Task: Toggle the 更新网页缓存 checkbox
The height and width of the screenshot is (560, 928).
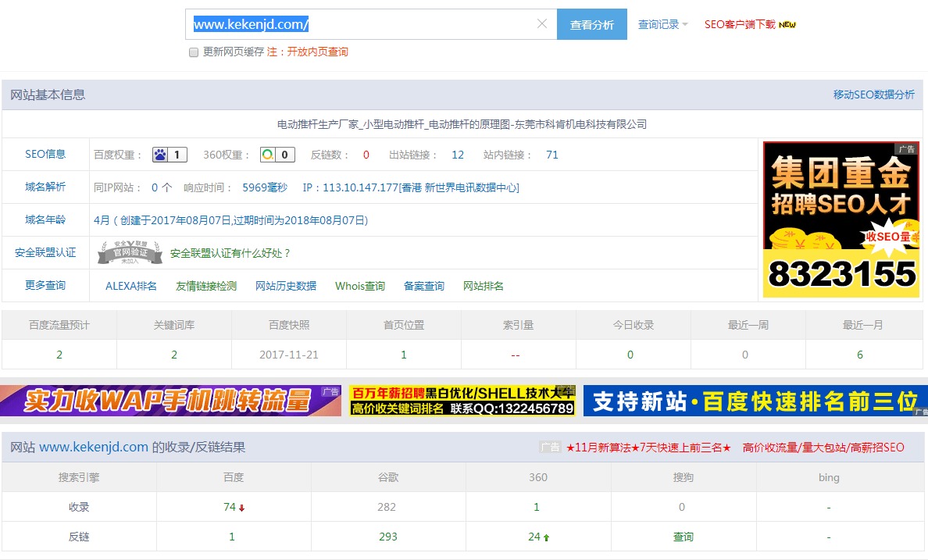Action: coord(194,52)
